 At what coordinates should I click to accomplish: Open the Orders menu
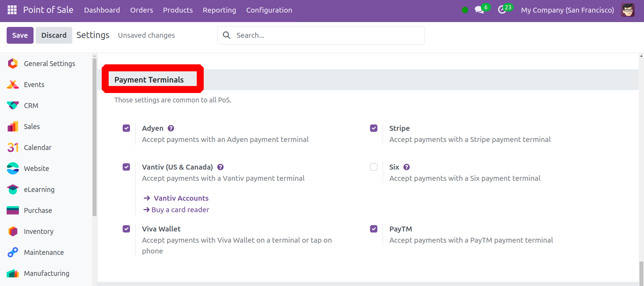142,10
